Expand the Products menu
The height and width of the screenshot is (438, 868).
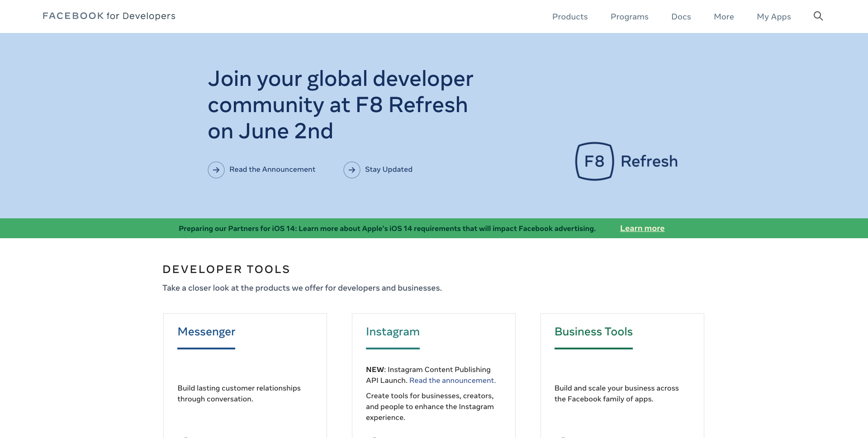click(x=569, y=17)
